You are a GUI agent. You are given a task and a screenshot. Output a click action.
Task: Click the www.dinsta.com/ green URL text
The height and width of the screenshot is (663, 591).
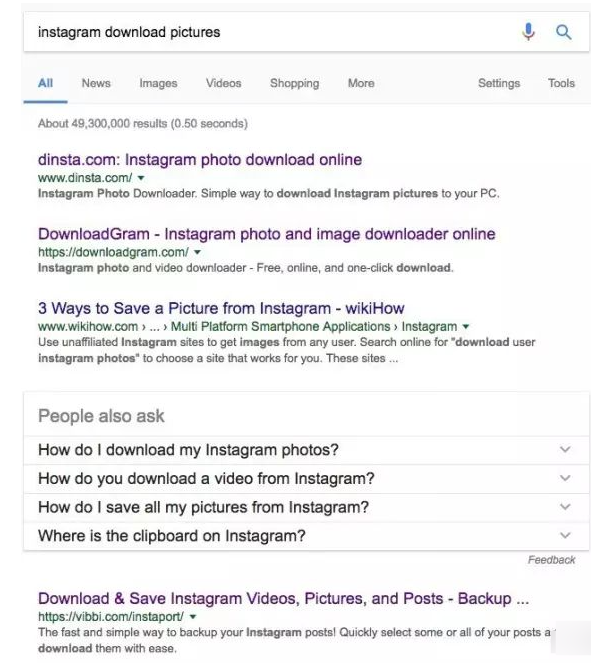pos(85,178)
